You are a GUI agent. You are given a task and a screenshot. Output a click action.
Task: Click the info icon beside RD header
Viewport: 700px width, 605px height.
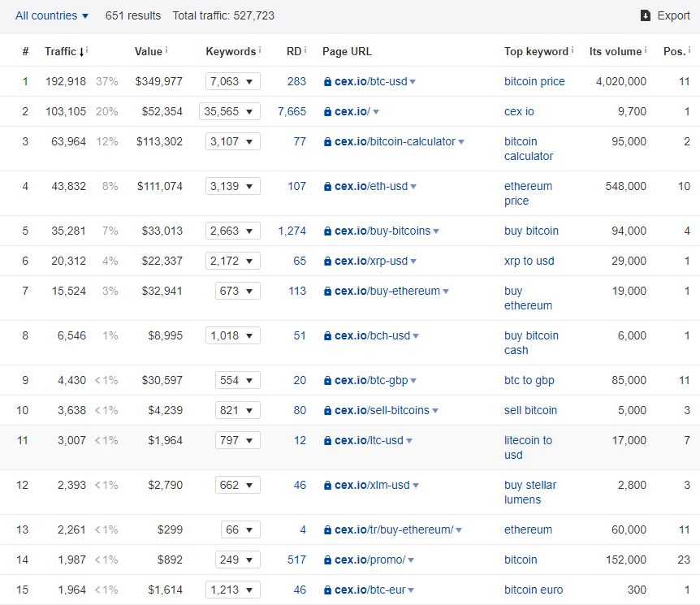coord(305,49)
